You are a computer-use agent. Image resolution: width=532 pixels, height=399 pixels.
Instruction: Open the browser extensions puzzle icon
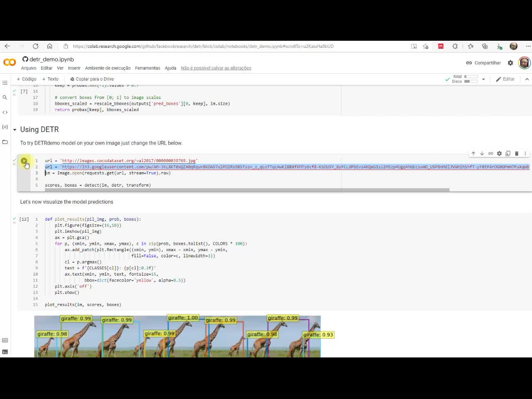click(x=455, y=46)
